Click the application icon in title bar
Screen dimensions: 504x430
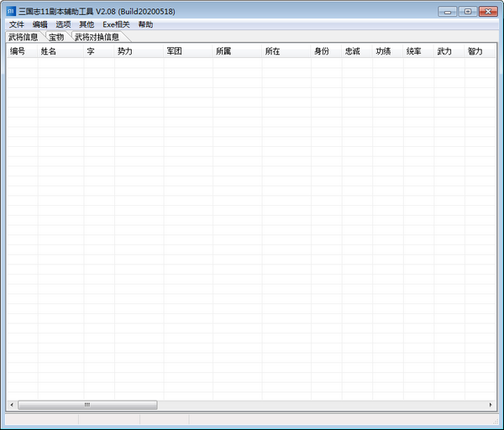click(x=11, y=11)
